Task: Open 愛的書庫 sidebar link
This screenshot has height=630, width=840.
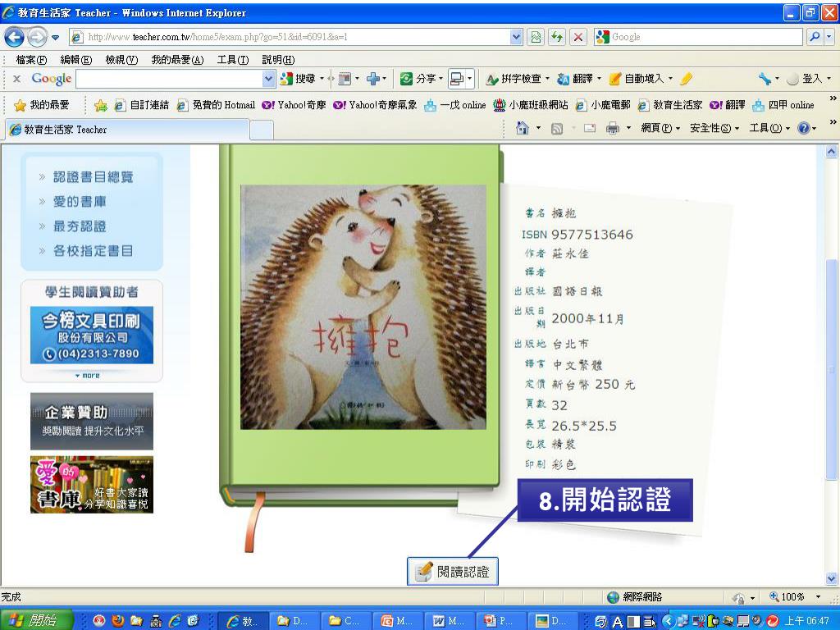Action: pos(80,202)
